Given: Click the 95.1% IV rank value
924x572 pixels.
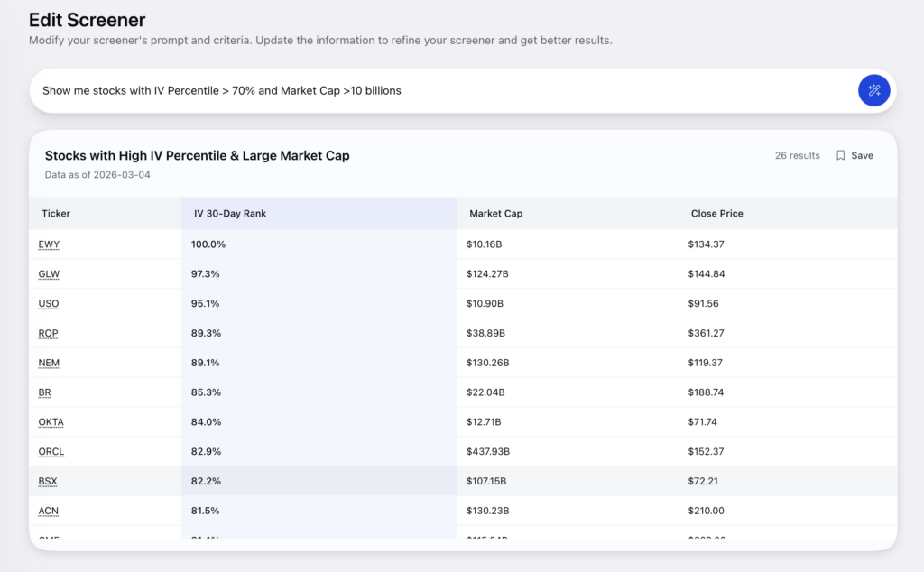Looking at the screenshot, I should click(x=205, y=303).
